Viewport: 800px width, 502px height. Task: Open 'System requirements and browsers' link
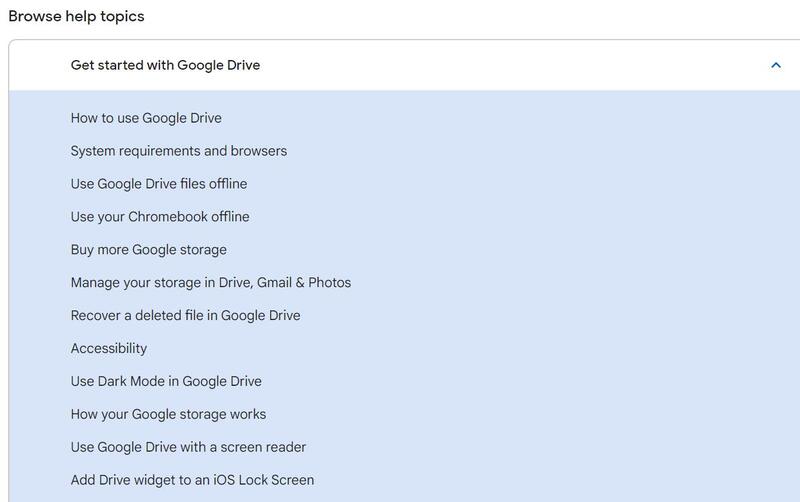point(179,151)
